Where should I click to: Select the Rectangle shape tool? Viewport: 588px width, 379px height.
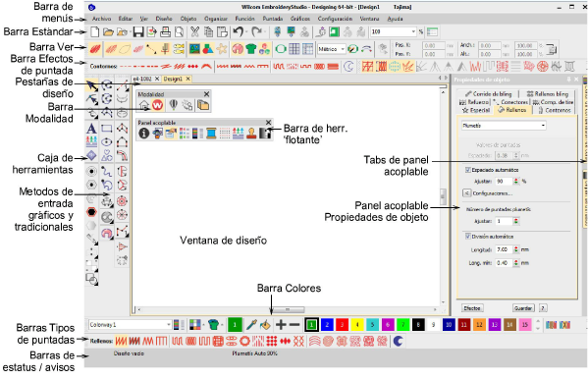point(107,129)
